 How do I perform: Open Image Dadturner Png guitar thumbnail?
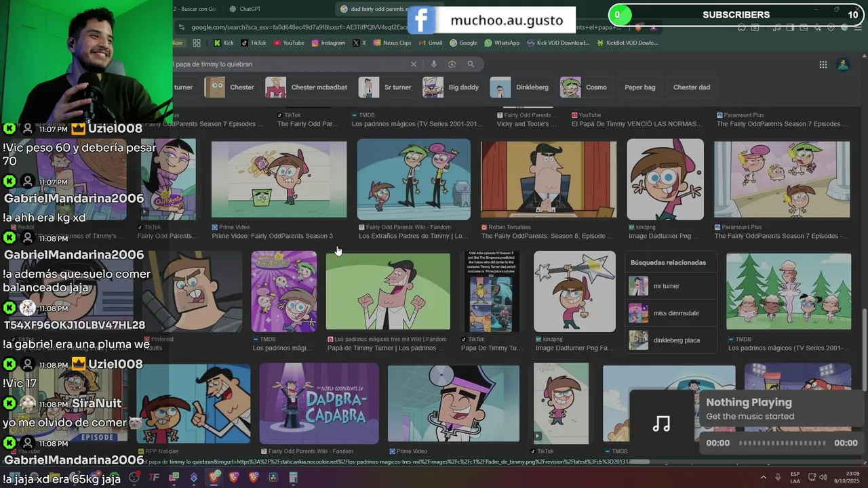pyautogui.click(x=574, y=291)
